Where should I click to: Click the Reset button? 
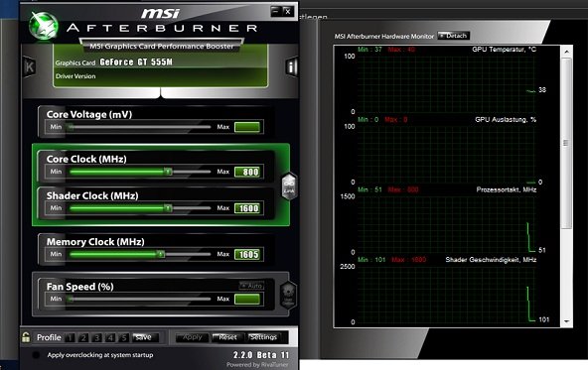pyautogui.click(x=228, y=337)
